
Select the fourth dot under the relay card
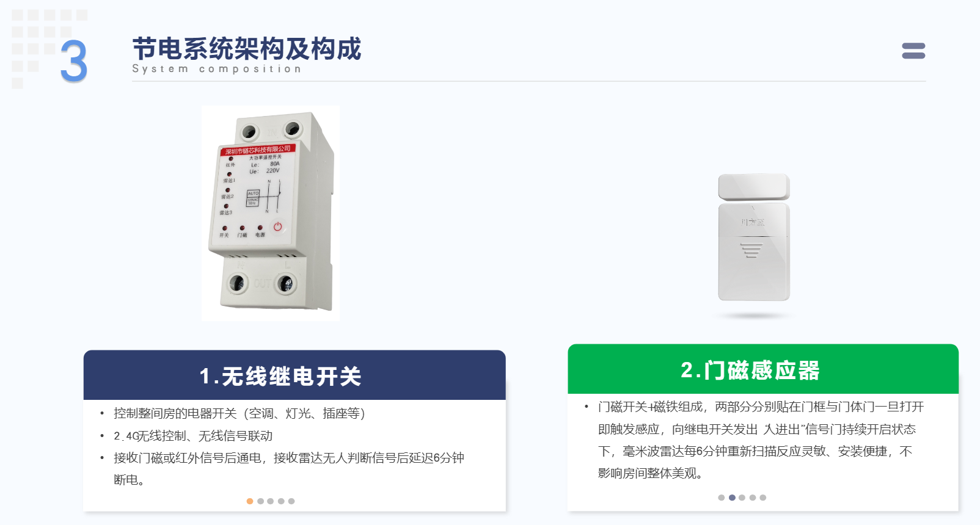point(281,501)
